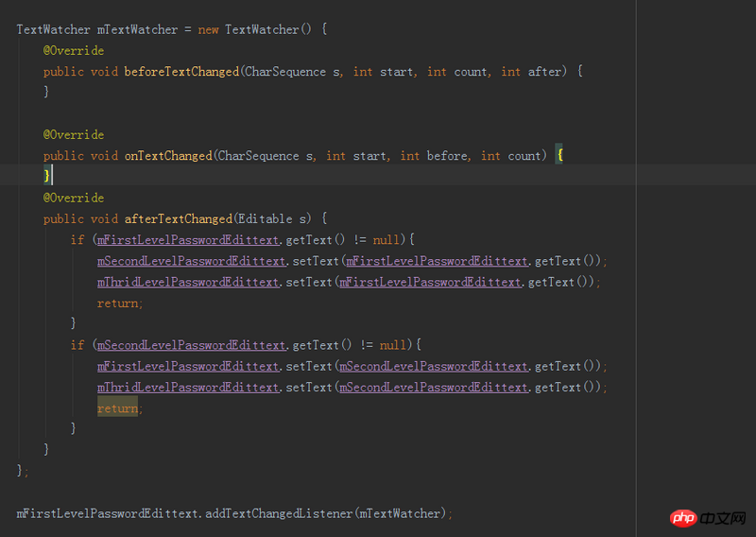Click mThridLevelPasswordEdittext in the second if block
This screenshot has width=756, height=537.
188,388
